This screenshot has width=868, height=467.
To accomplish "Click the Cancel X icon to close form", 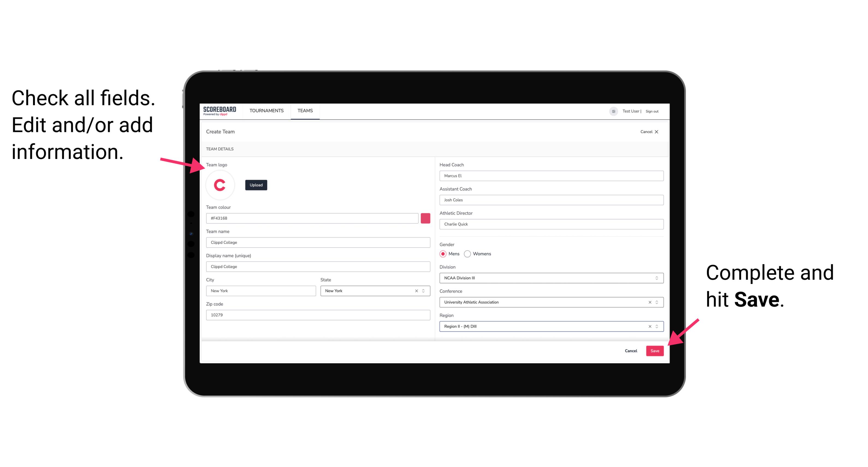I will click(x=660, y=132).
